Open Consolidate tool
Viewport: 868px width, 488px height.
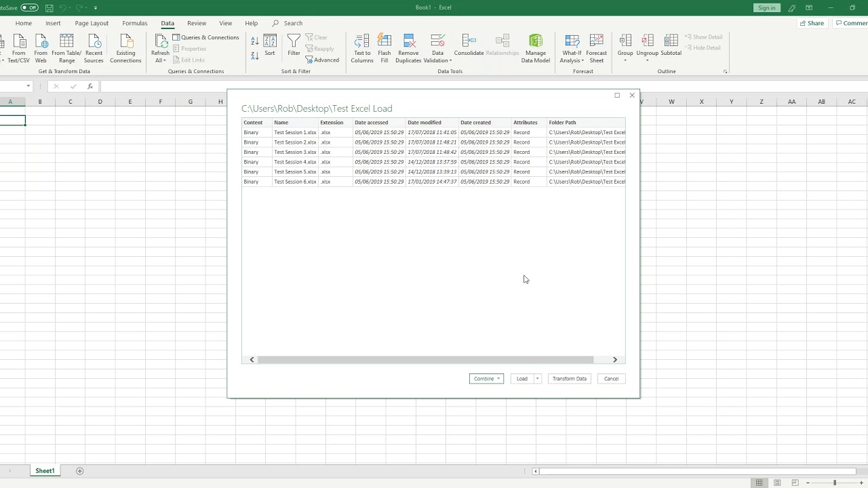coord(469,45)
